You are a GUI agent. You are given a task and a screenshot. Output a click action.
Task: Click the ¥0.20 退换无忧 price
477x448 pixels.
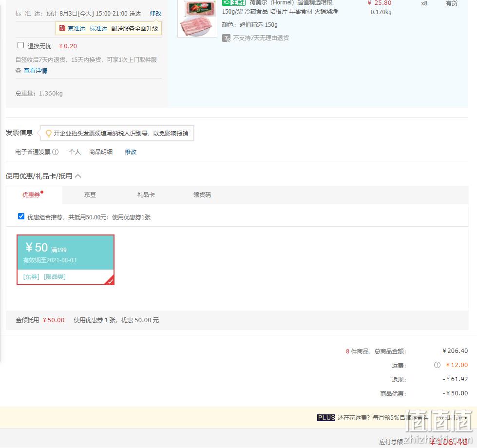pos(68,46)
